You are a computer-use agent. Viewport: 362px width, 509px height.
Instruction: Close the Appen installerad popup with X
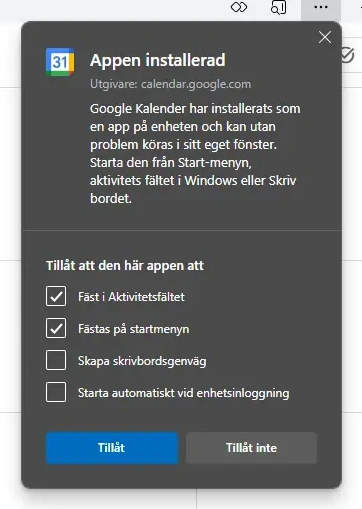tap(325, 37)
